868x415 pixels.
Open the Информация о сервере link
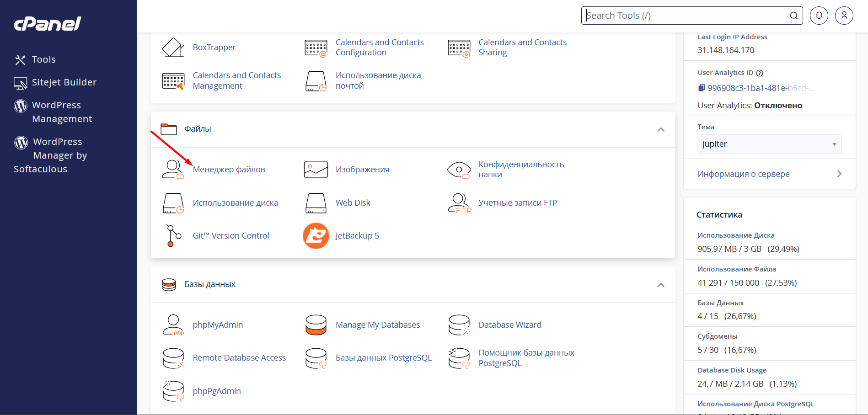coord(744,174)
